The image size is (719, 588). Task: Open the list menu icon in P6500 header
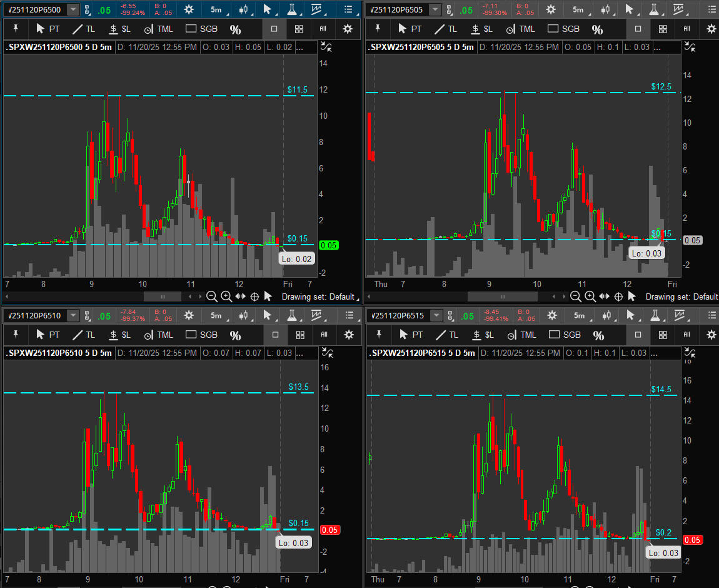pos(348,9)
